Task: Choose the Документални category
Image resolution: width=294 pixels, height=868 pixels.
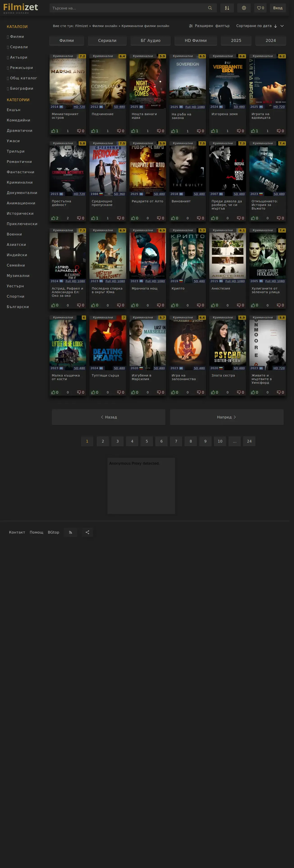Action: tap(22, 193)
